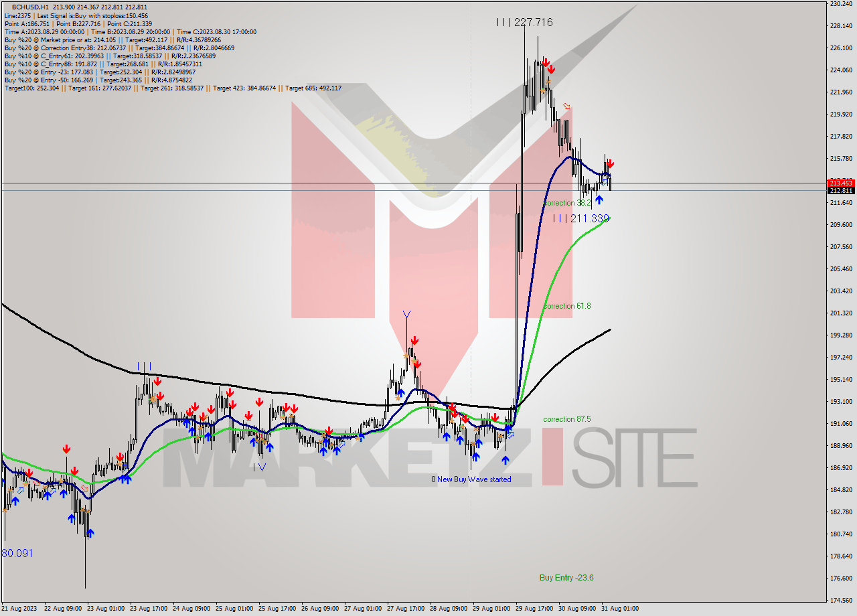Click the 230.240 price axis label
The image size is (857, 616).
840,4
